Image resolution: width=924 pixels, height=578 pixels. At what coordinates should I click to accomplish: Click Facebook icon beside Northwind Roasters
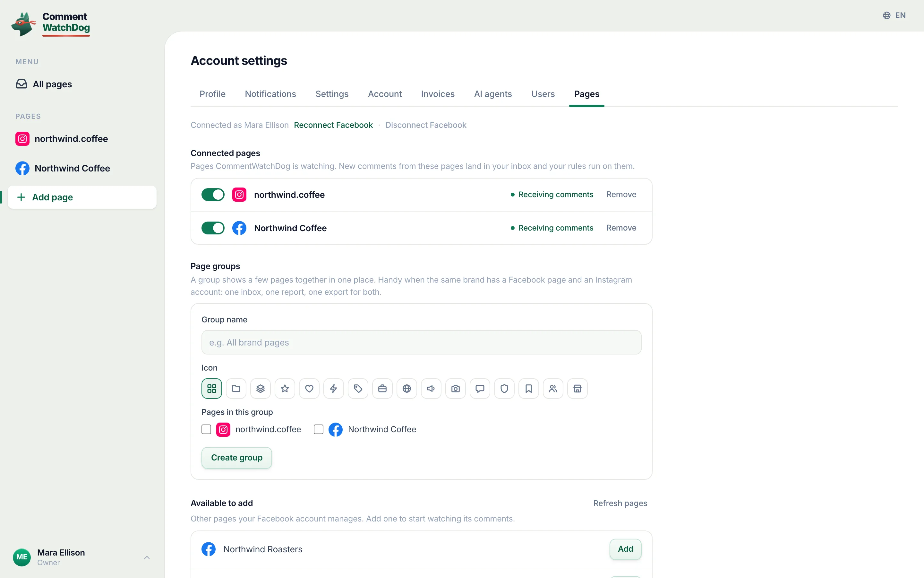[209, 549]
